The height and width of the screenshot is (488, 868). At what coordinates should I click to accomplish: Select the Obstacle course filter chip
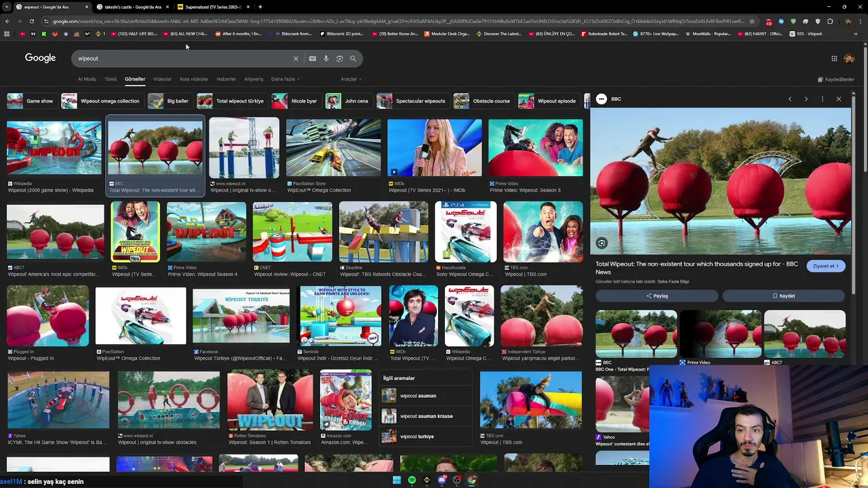pos(483,101)
